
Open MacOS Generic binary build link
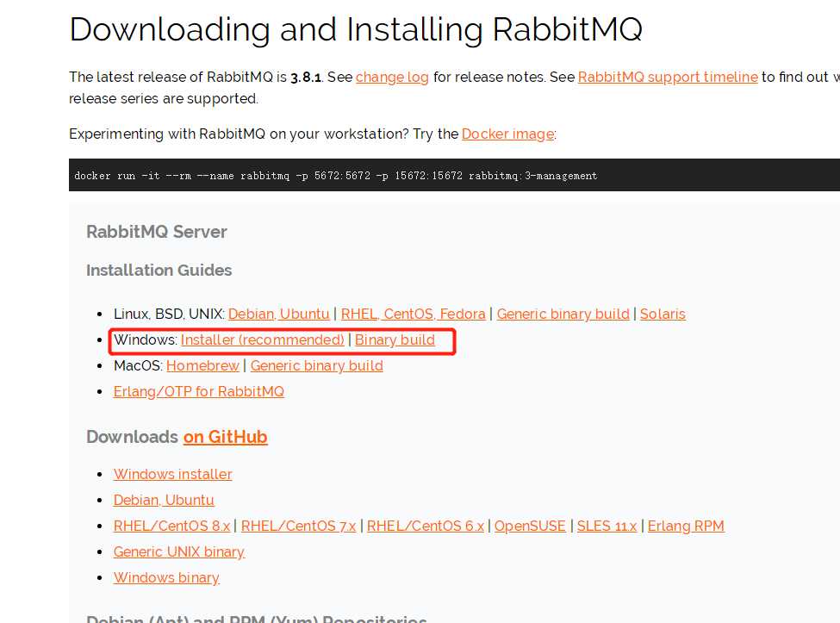tap(316, 366)
